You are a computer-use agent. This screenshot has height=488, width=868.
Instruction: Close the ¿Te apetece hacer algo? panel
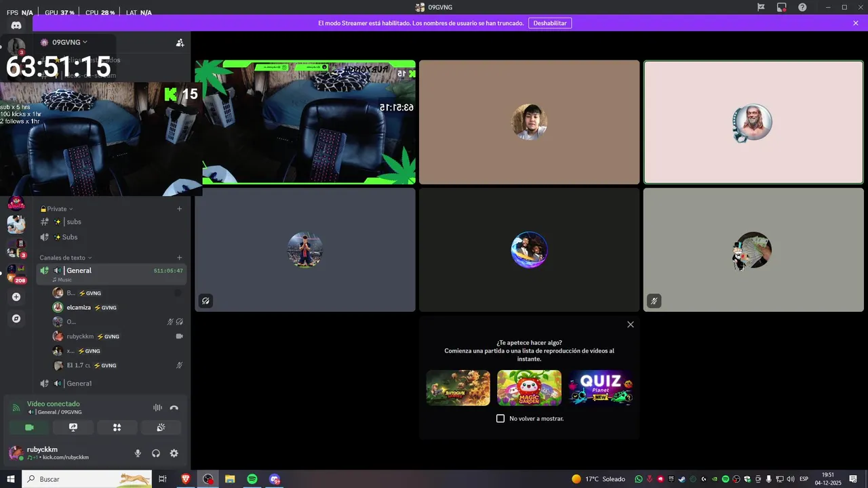(631, 325)
